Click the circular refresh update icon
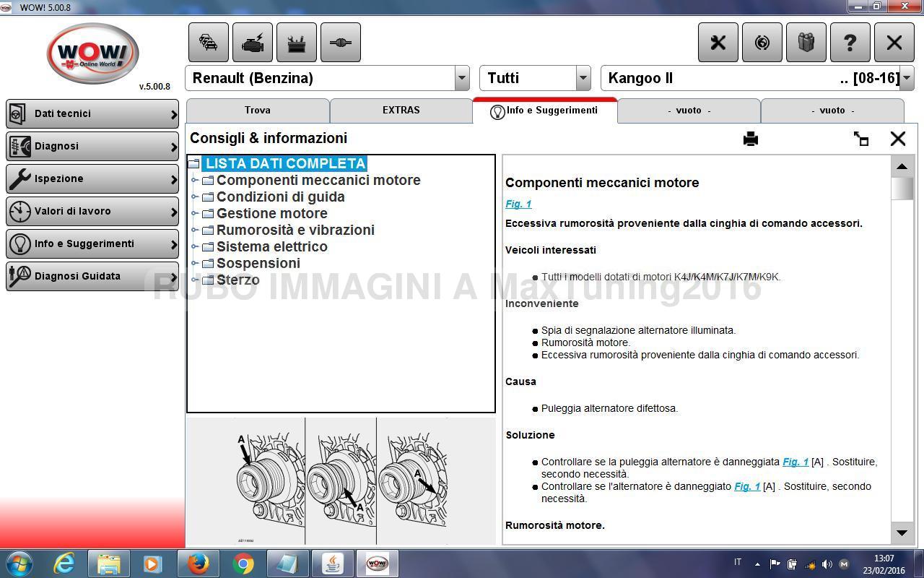The width and height of the screenshot is (924, 578). [x=762, y=43]
